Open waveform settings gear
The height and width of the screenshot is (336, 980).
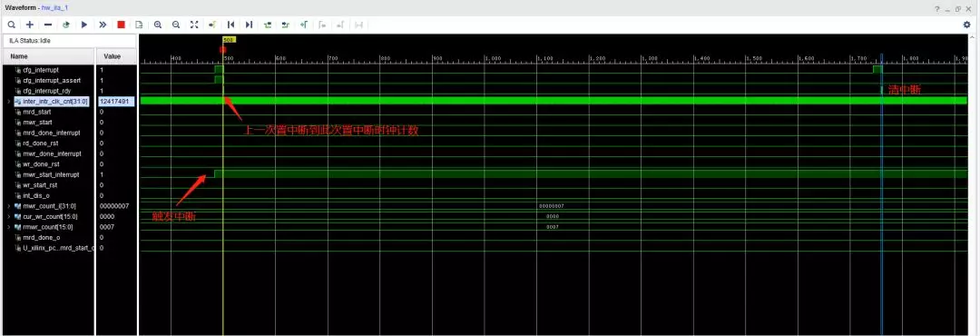click(967, 25)
